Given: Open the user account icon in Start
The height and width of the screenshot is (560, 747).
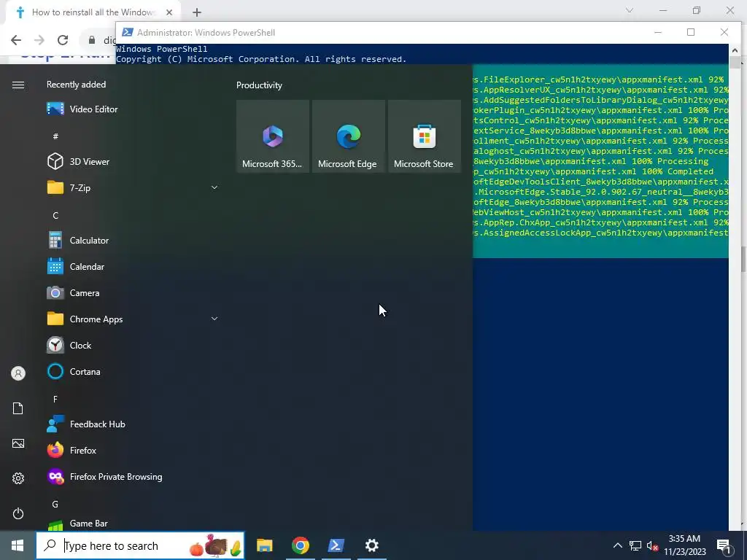Looking at the screenshot, I should [x=18, y=373].
